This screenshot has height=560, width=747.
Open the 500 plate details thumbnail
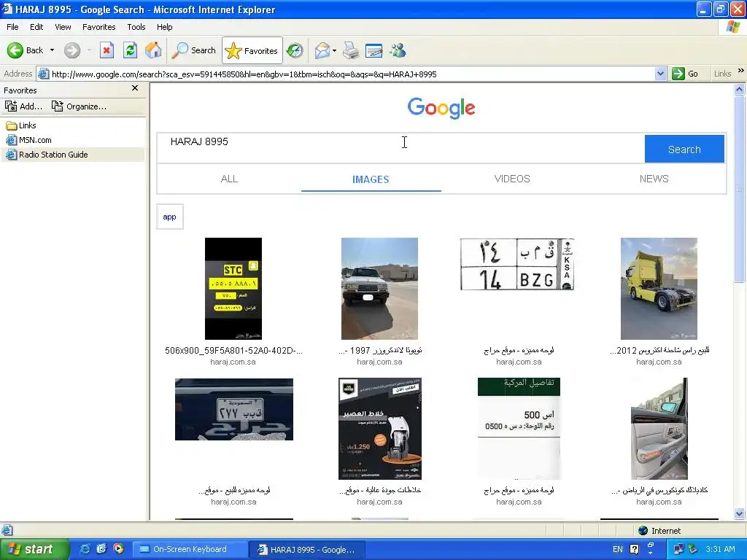pyautogui.click(x=519, y=429)
